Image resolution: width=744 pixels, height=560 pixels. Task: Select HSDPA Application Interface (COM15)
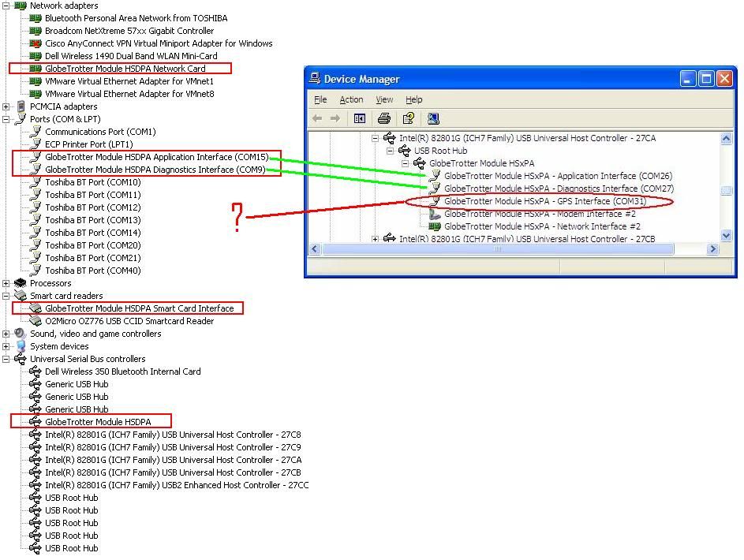pos(156,157)
